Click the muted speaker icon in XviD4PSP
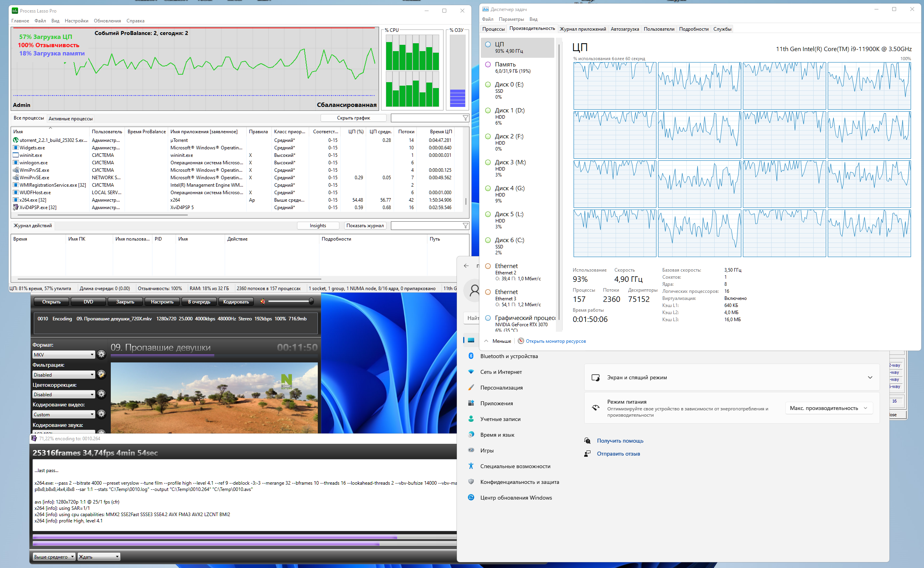Image resolution: width=924 pixels, height=568 pixels. coord(262,301)
